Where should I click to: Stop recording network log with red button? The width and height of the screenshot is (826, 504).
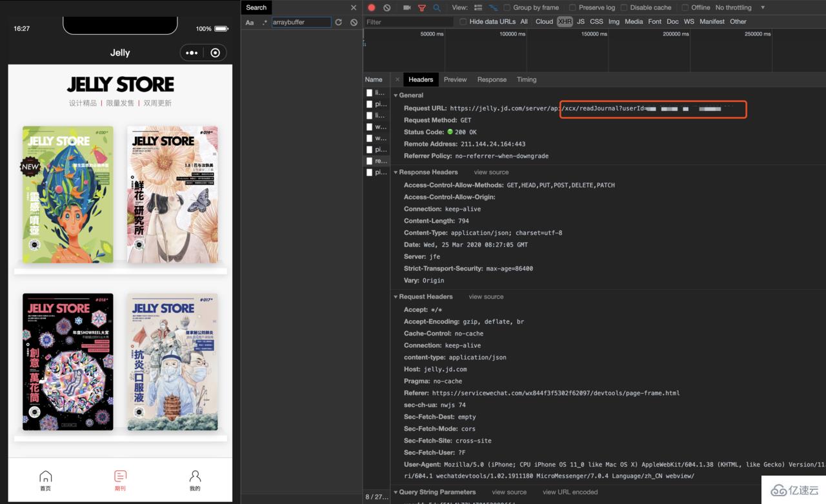[x=372, y=8]
